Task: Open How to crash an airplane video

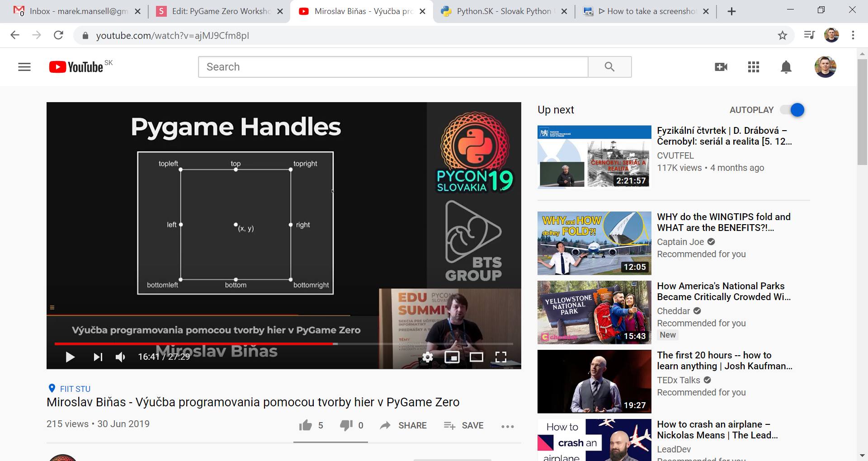Action: pyautogui.click(x=717, y=430)
